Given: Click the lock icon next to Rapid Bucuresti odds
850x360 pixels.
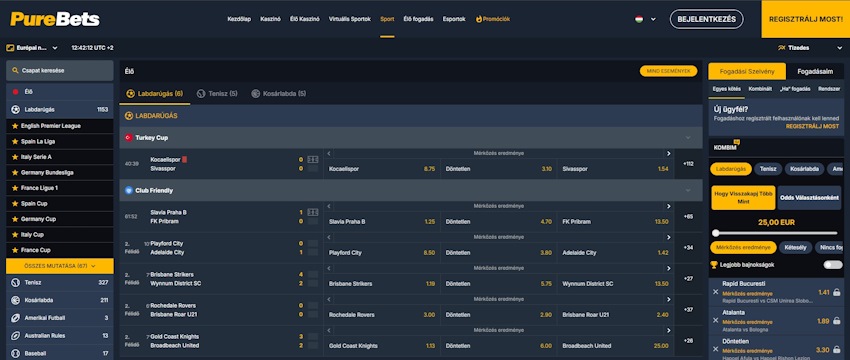Looking at the screenshot, I should (x=837, y=292).
